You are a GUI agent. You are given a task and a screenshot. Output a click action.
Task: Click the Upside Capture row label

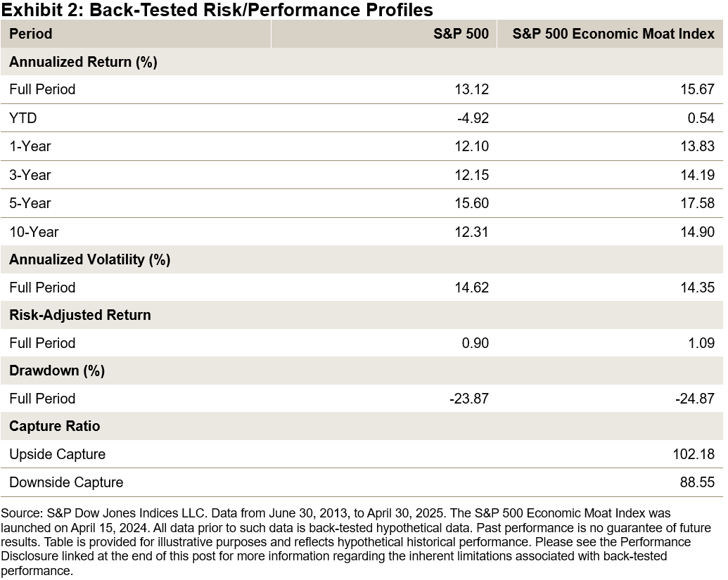point(58,454)
